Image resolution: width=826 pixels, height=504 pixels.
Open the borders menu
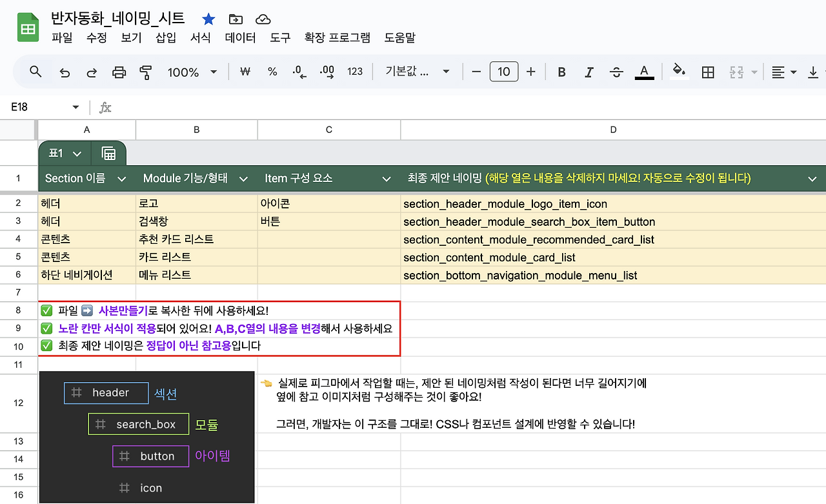point(707,72)
